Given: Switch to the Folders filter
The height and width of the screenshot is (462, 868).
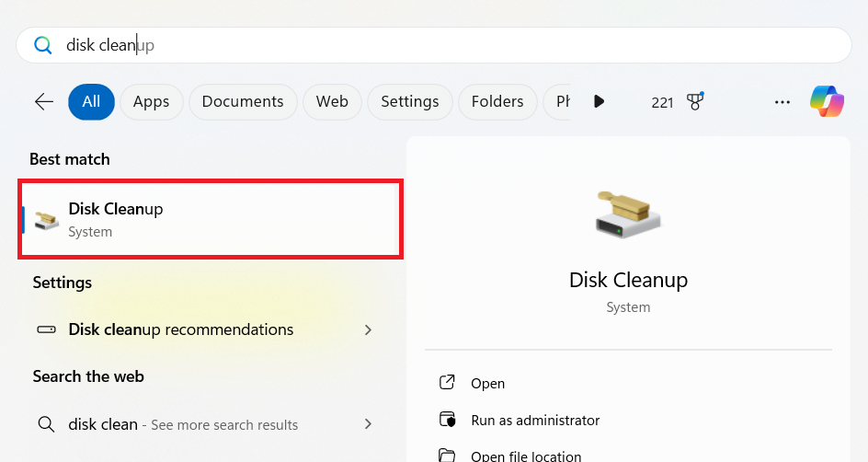Looking at the screenshot, I should click(497, 101).
